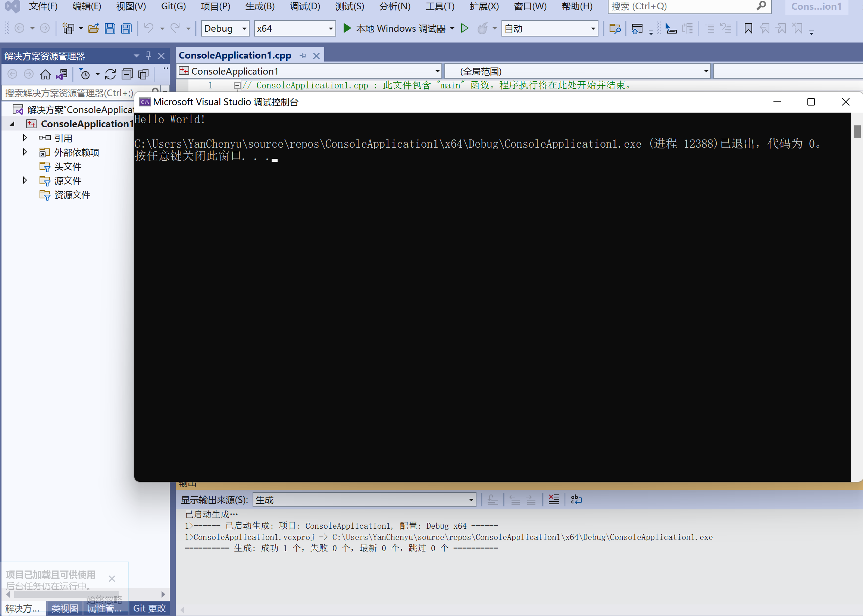Switch to the Git 更改 tab
Screen dimensions: 863x616
150,608
